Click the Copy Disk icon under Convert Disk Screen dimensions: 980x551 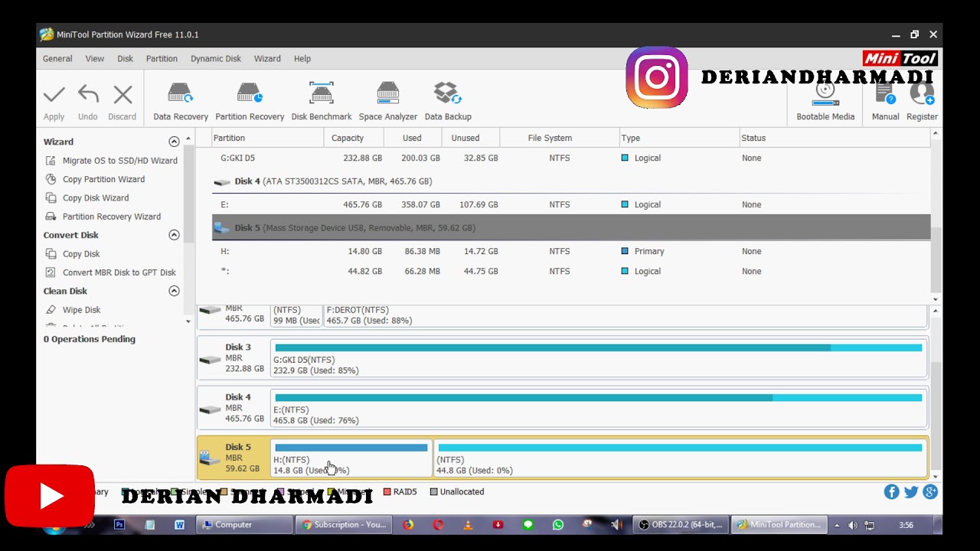click(x=51, y=253)
